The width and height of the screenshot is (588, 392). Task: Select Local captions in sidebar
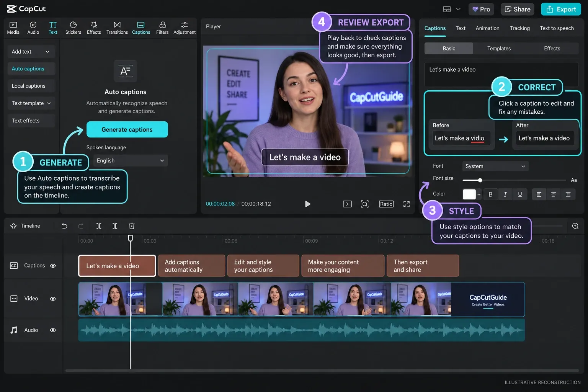tap(31, 86)
